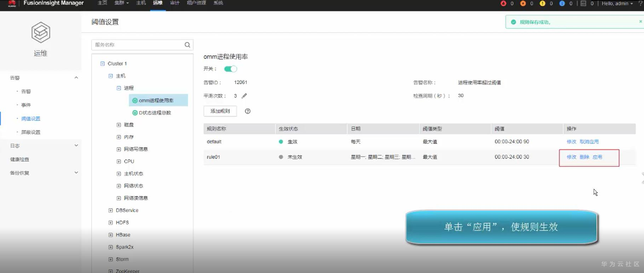Click the search magnifier icon
The width and height of the screenshot is (644, 273).
click(187, 45)
